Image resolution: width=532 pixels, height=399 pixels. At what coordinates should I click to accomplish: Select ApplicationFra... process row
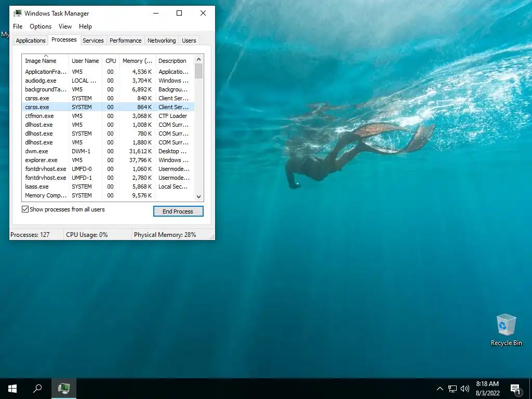click(x=108, y=72)
